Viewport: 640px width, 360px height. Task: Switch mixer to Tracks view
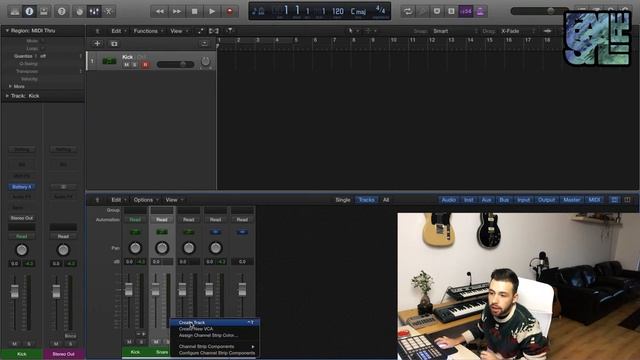pos(366,200)
